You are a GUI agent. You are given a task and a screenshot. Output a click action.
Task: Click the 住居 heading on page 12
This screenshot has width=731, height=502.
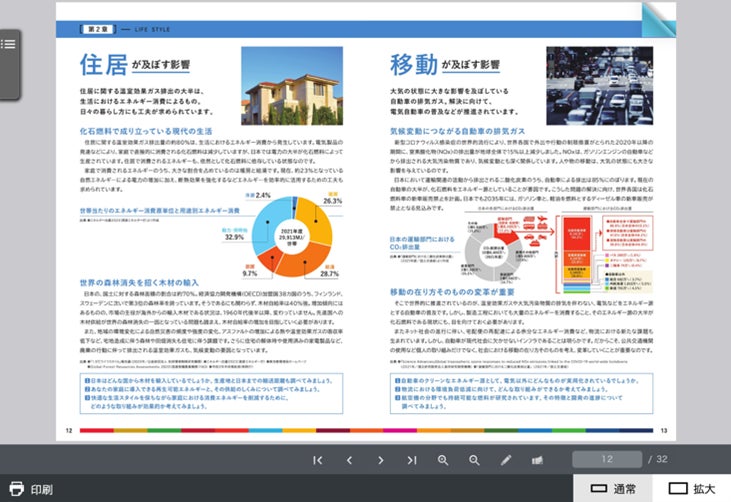coord(103,64)
